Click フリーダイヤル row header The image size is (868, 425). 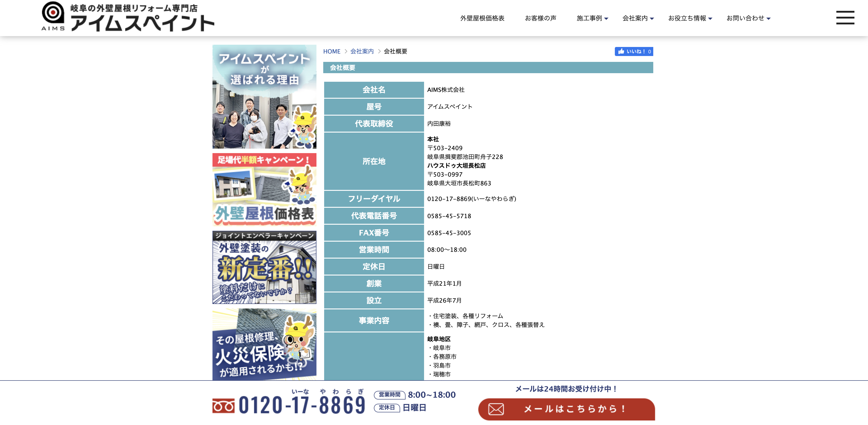(374, 199)
